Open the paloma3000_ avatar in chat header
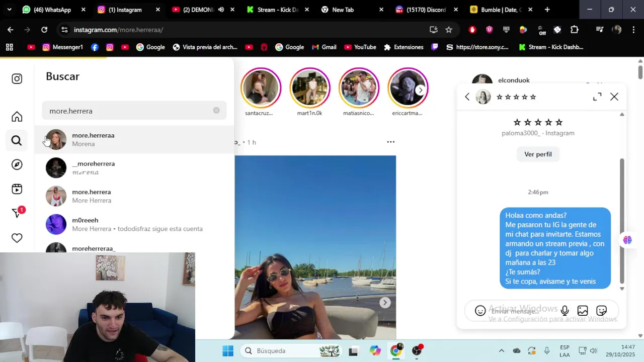This screenshot has height=362, width=644. 483,97
